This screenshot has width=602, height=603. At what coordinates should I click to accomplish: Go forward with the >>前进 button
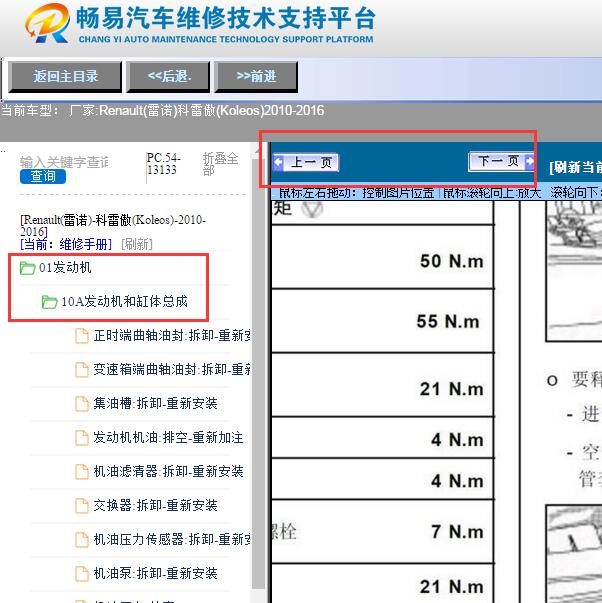256,76
